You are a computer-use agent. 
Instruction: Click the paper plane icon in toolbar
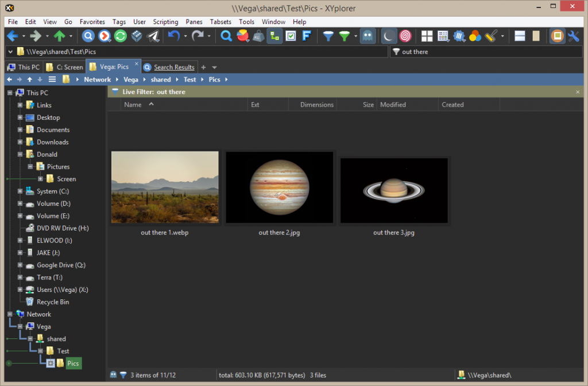[x=153, y=36]
